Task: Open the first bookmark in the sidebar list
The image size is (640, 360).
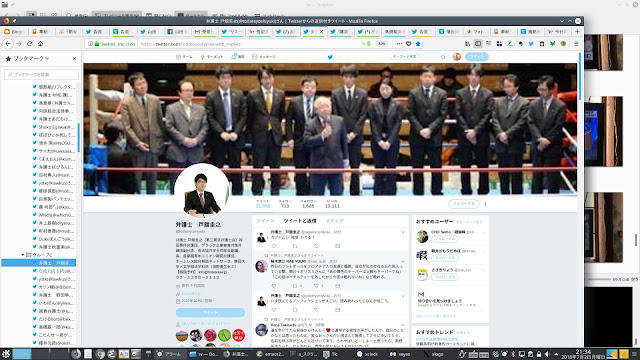Action: (54, 87)
